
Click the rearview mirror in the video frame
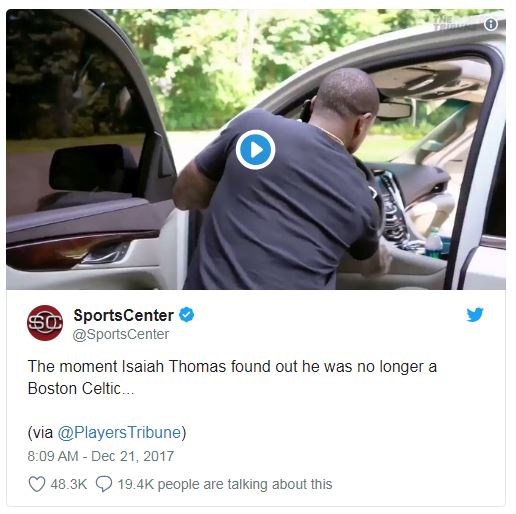coord(394,110)
